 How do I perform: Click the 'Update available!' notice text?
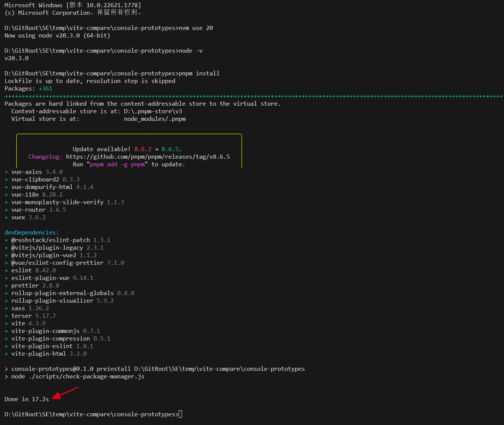pyautogui.click(x=102, y=149)
